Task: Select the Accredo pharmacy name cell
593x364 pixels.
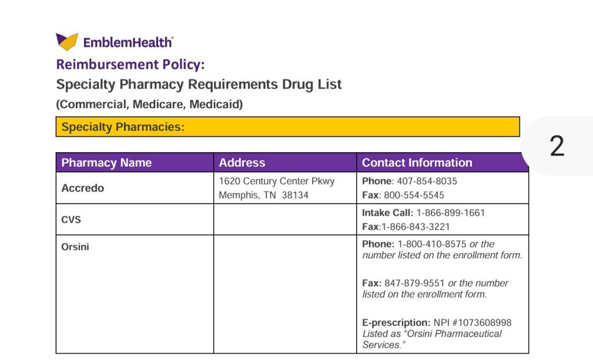Action: tap(83, 188)
